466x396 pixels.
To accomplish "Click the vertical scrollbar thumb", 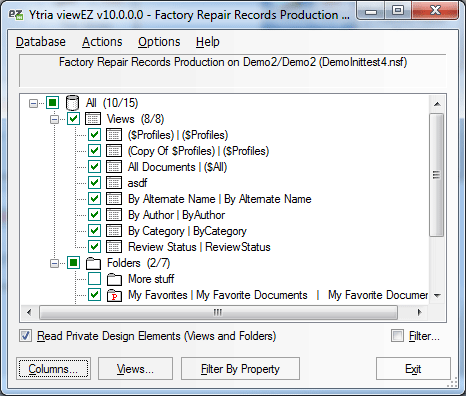I will tap(437, 175).
